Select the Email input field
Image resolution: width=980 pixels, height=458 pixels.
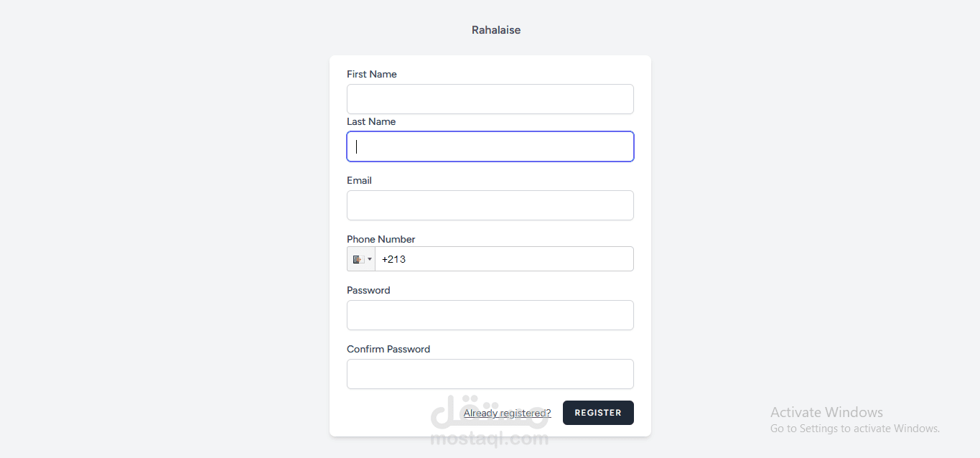(490, 205)
